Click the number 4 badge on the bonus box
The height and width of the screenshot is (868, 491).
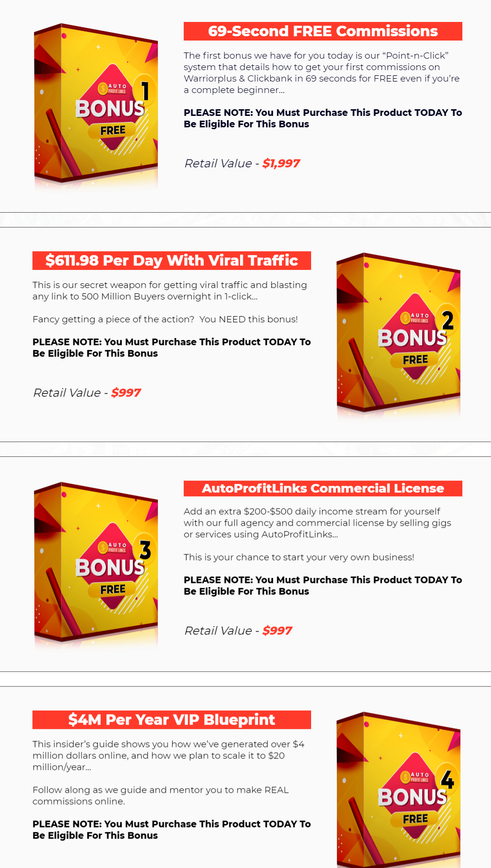448,779
